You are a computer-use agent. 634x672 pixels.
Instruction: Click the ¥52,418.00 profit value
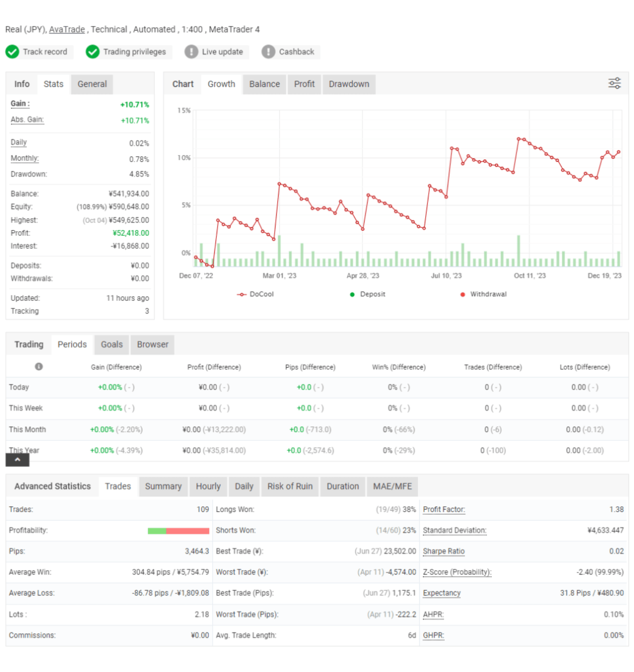(131, 233)
